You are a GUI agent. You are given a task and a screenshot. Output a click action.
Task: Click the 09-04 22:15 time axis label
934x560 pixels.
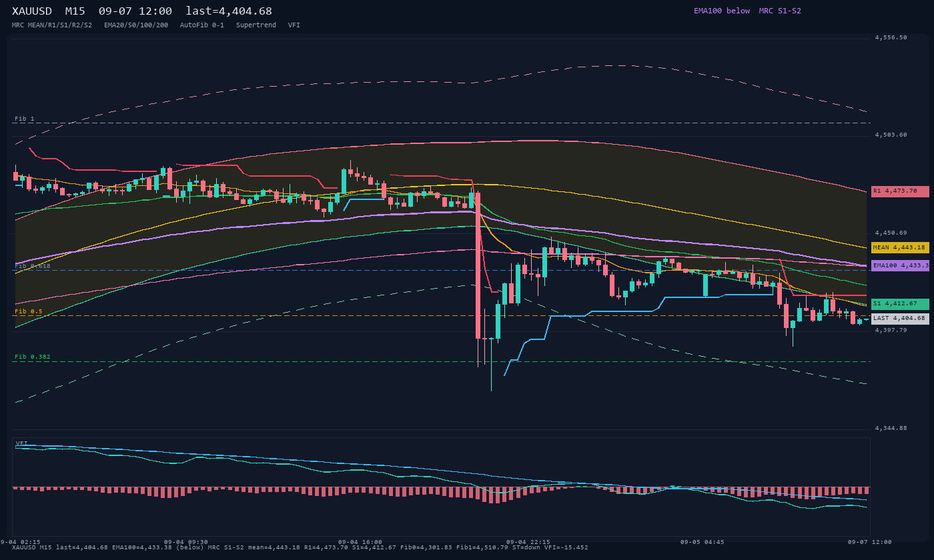528,542
